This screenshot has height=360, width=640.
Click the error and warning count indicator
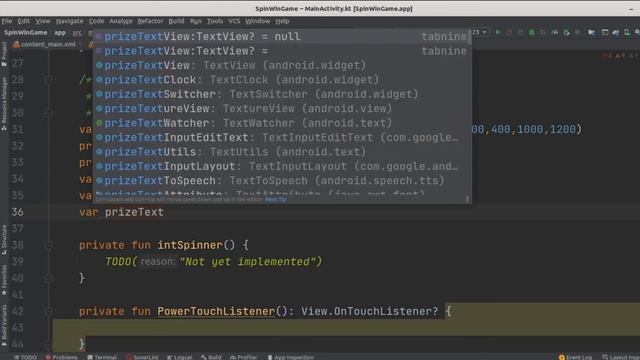click(x=620, y=56)
